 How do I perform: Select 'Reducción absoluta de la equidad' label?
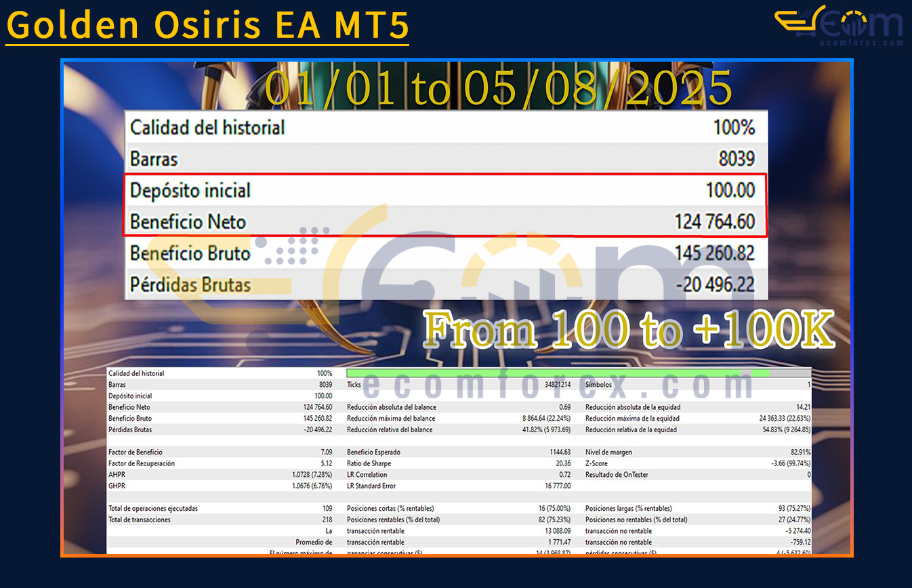click(x=633, y=407)
